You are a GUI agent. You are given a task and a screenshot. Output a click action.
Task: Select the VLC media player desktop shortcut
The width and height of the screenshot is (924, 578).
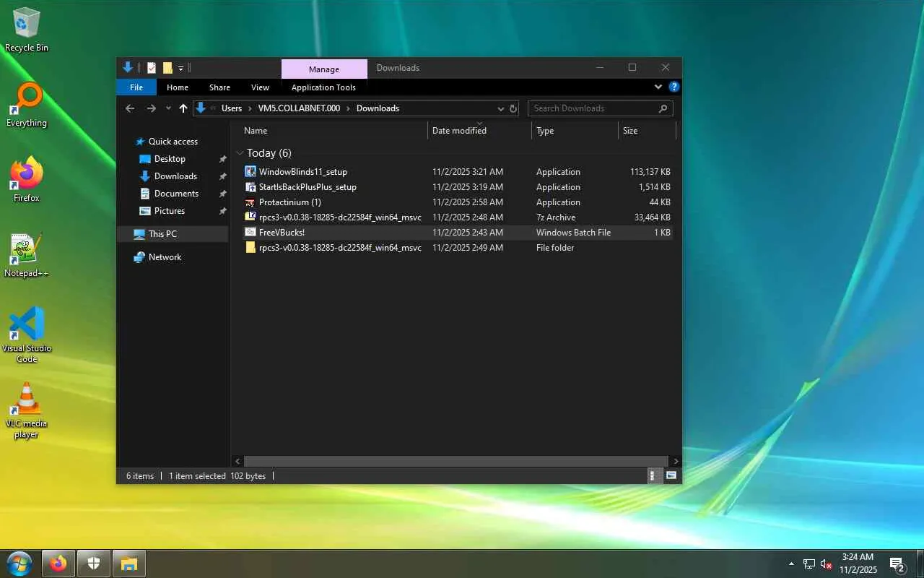tap(27, 410)
